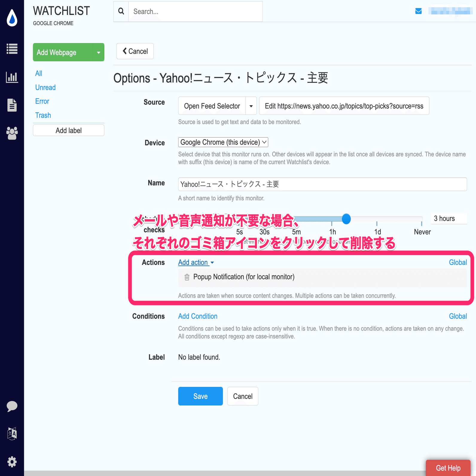Viewport: 476px width, 476px height.
Task: Select the Error filter
Action: tap(42, 101)
